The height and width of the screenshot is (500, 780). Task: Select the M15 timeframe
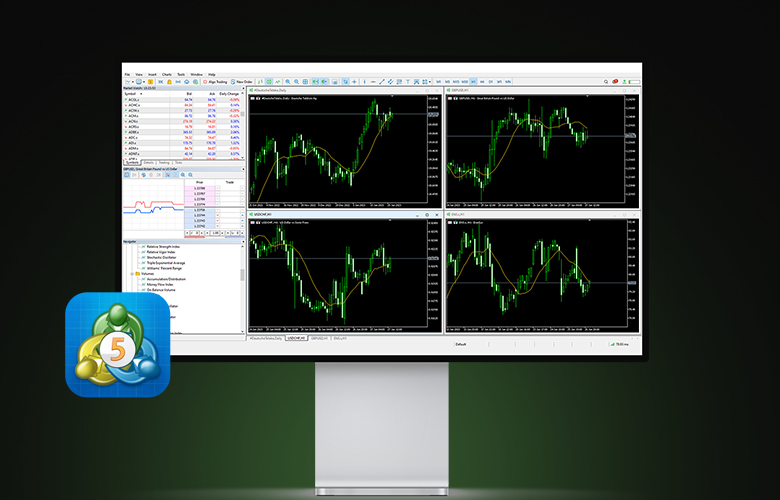click(456, 82)
